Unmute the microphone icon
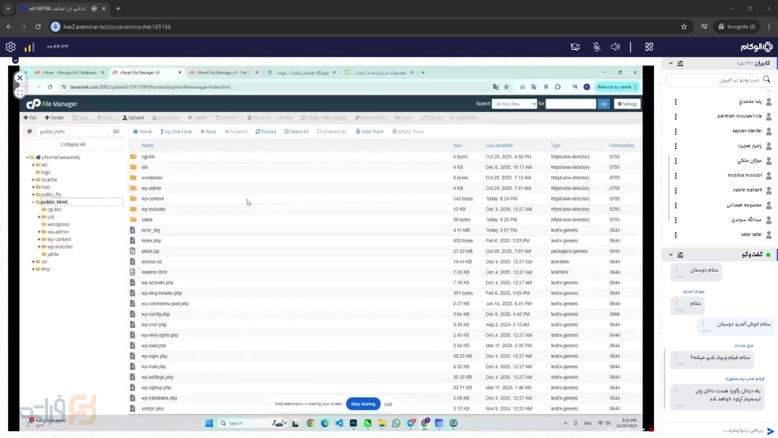 click(x=596, y=47)
